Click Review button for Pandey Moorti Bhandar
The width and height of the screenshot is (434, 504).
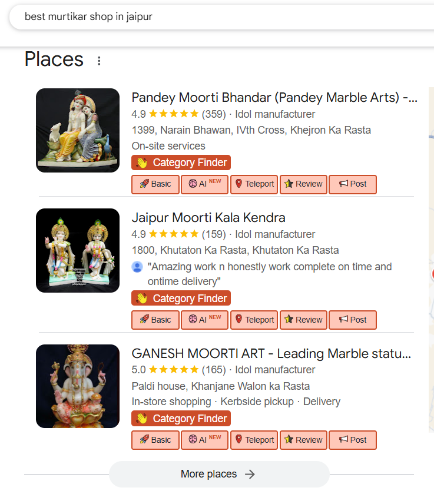tap(303, 184)
